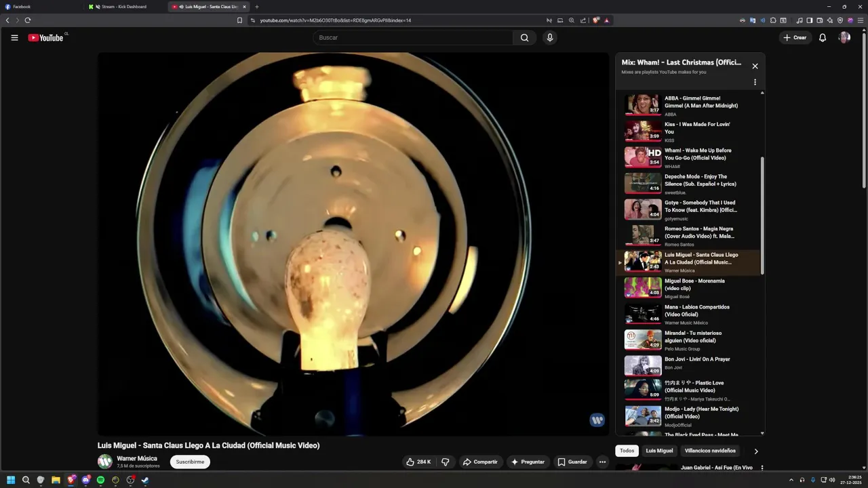Like the video (284 K)
868x488 pixels.
click(418, 462)
